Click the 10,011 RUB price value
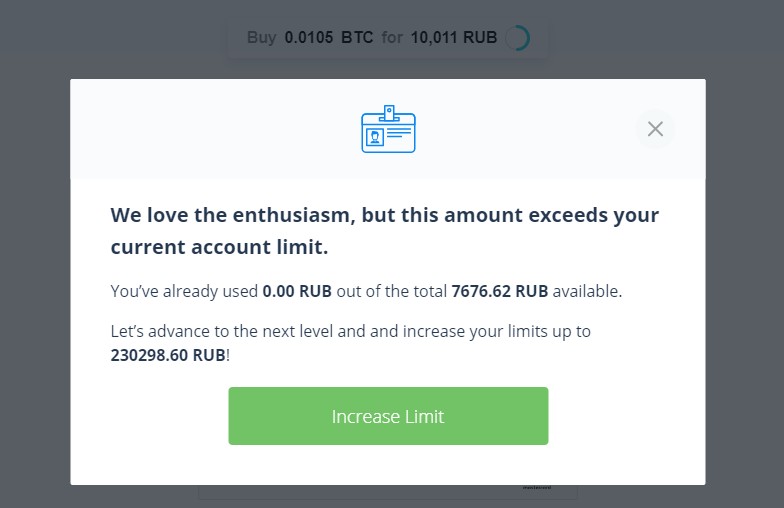Viewport: 784px width, 508px height. click(x=454, y=38)
